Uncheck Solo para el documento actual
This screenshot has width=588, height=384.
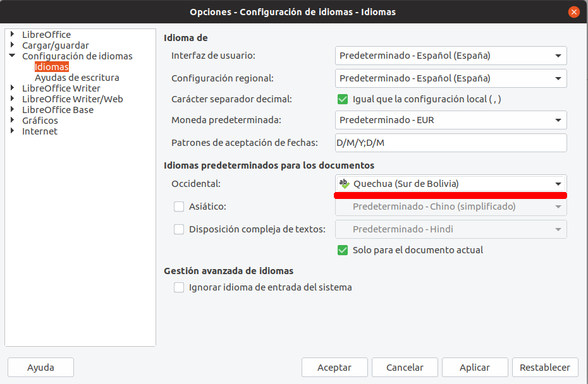point(343,250)
